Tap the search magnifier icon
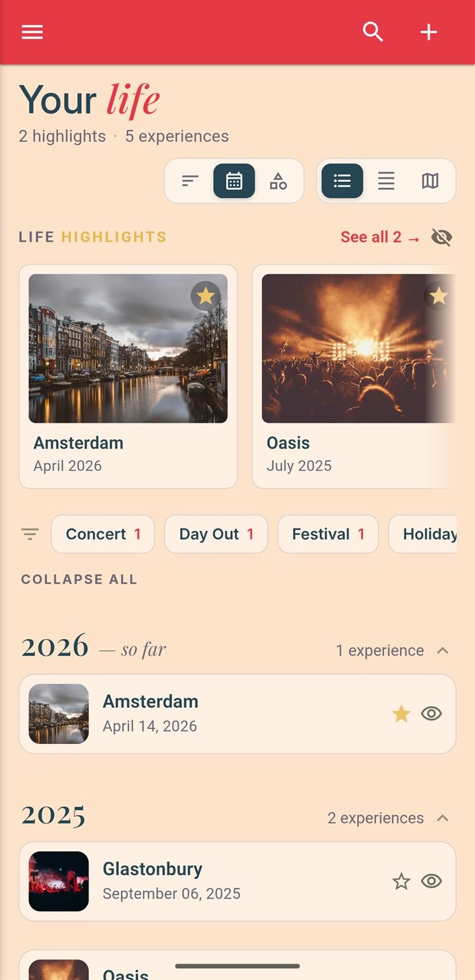Image resolution: width=475 pixels, height=980 pixels. click(373, 32)
